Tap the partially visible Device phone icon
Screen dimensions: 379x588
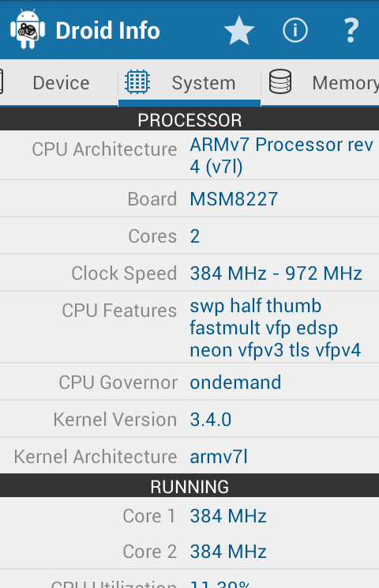pyautogui.click(x=2, y=81)
